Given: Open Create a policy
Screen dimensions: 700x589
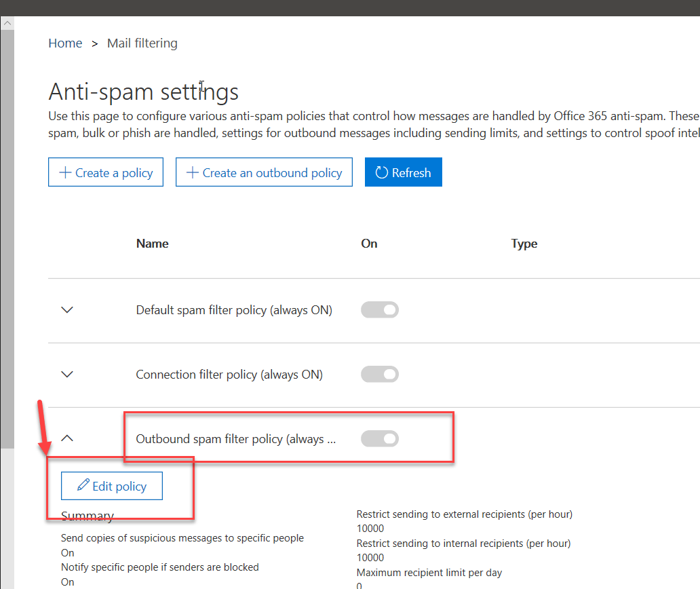Looking at the screenshot, I should click(106, 172).
